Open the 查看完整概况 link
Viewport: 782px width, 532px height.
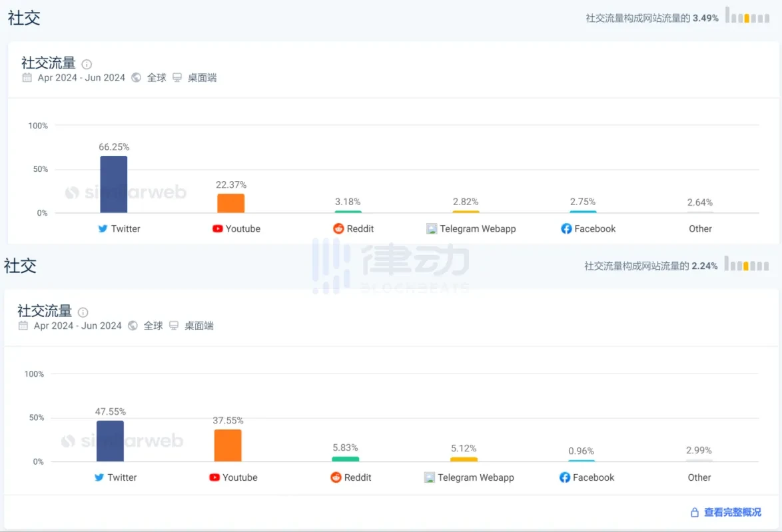tap(733, 512)
